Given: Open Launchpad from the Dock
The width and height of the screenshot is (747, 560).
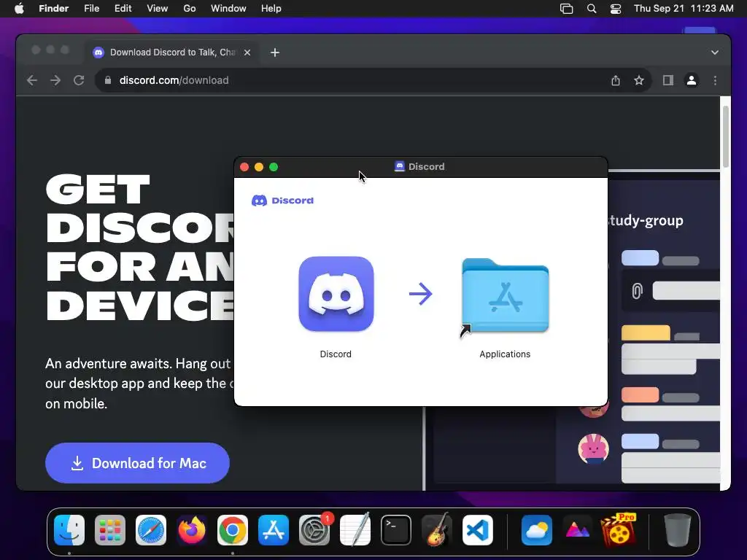Looking at the screenshot, I should 110,530.
